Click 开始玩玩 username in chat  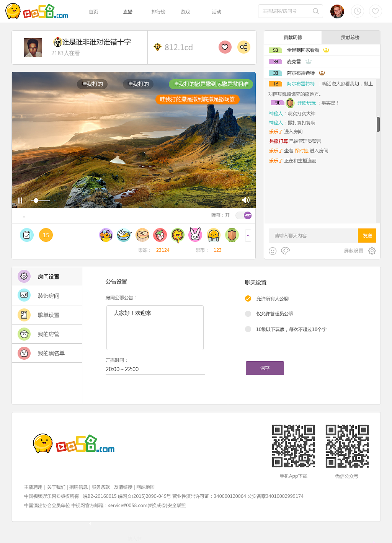(307, 103)
